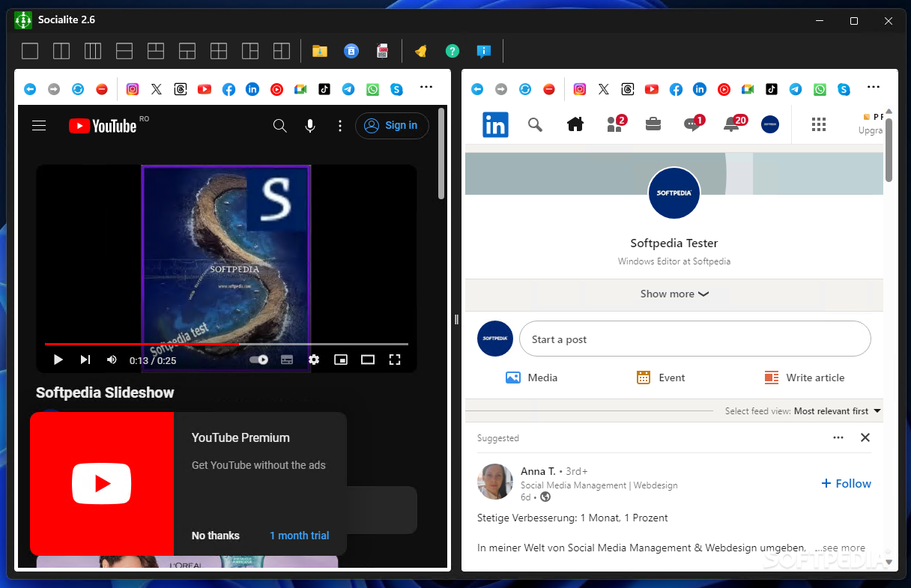Viewport: 911px width, 588px height.
Task: Refresh the left pane page
Action: click(78, 89)
